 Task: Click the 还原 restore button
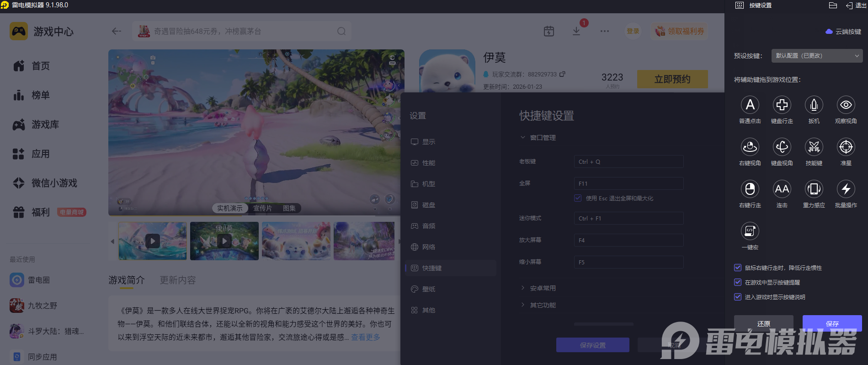click(x=763, y=323)
